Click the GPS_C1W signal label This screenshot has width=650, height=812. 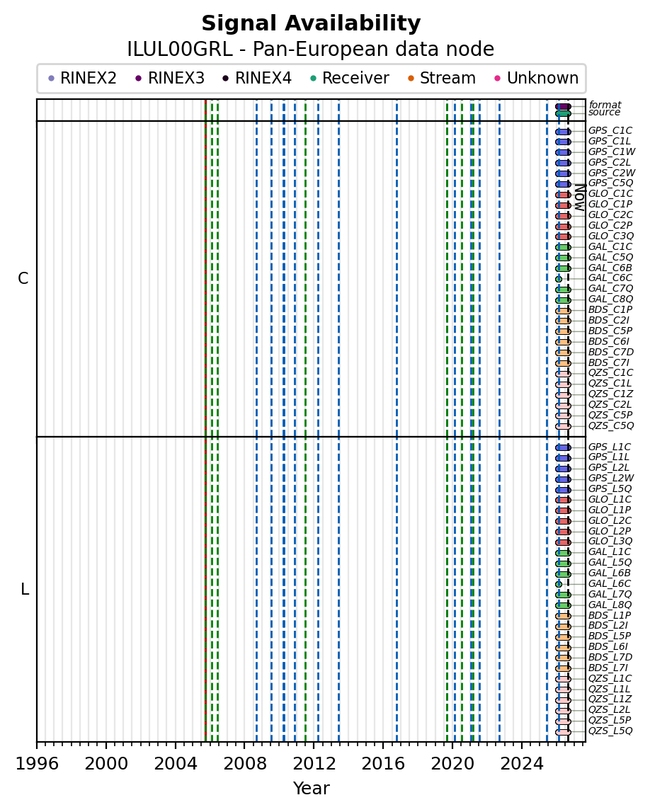point(612,151)
